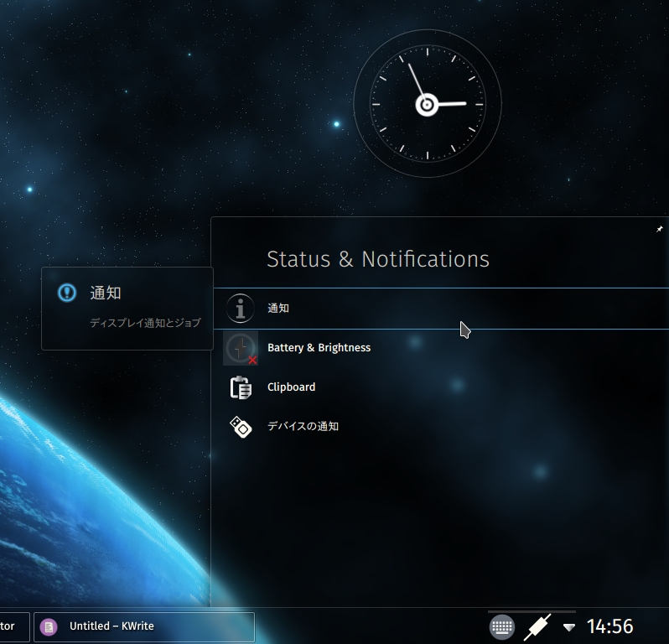The height and width of the screenshot is (644, 669).
Task: Click the Clipboard icon
Action: coord(241,387)
